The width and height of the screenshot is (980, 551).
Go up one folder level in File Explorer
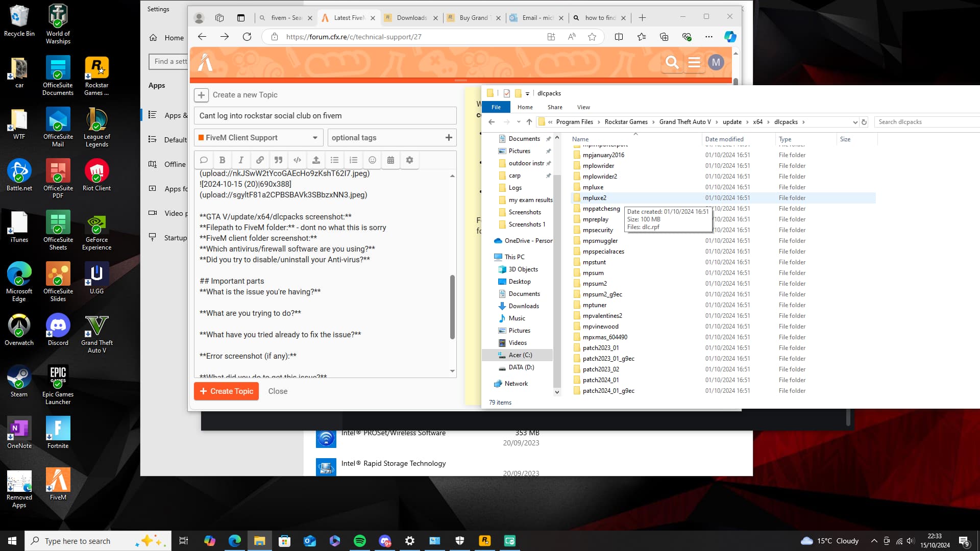click(x=529, y=122)
